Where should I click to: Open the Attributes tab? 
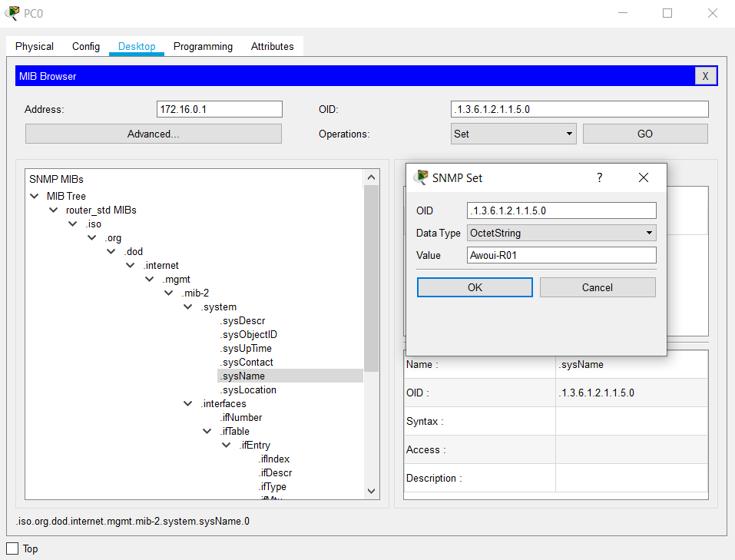273,46
